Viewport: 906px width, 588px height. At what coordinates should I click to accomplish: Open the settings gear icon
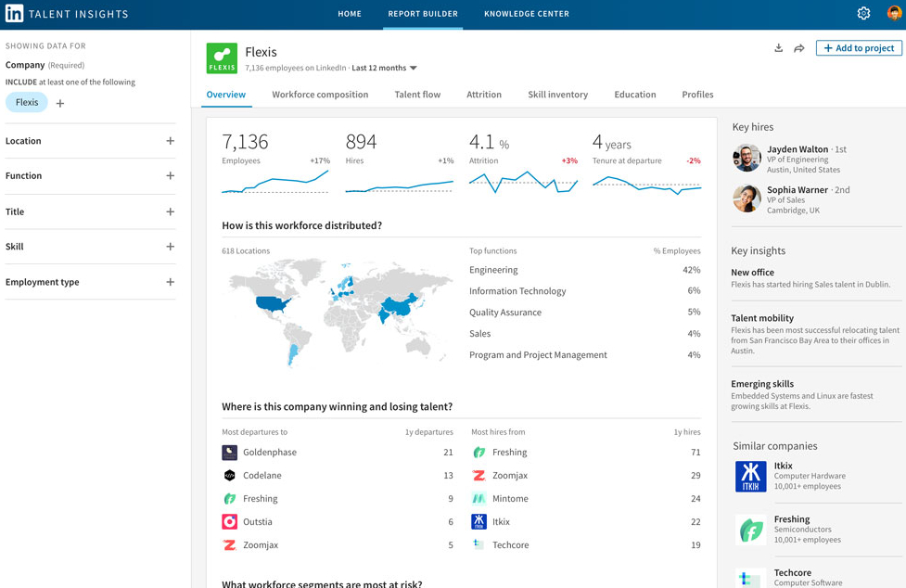[863, 13]
